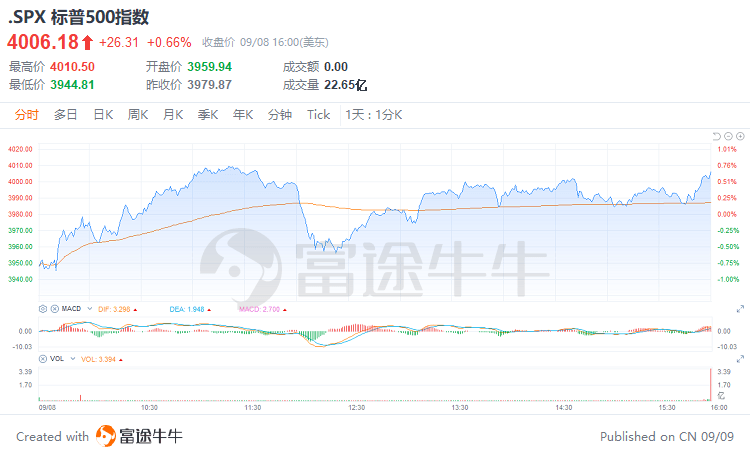Expand the MACD panel to fullscreen
Image resolution: width=750 pixels, height=457 pixels.
coord(740,309)
